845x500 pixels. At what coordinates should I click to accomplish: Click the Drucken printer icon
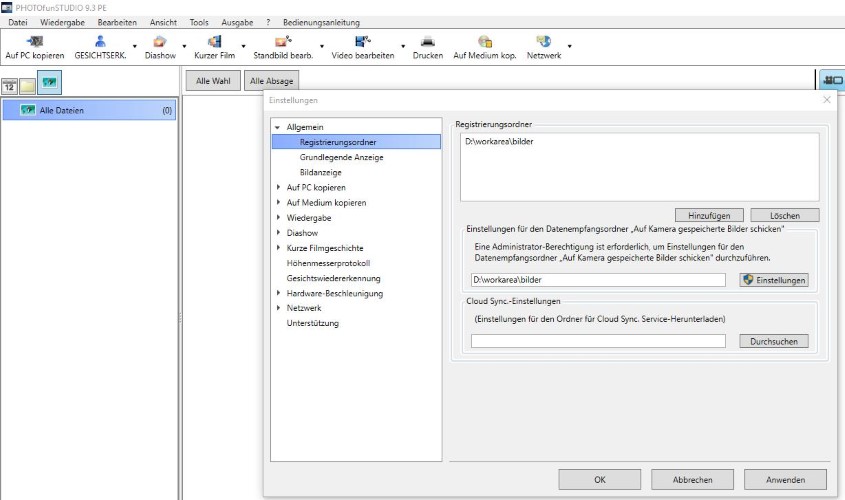coord(428,41)
